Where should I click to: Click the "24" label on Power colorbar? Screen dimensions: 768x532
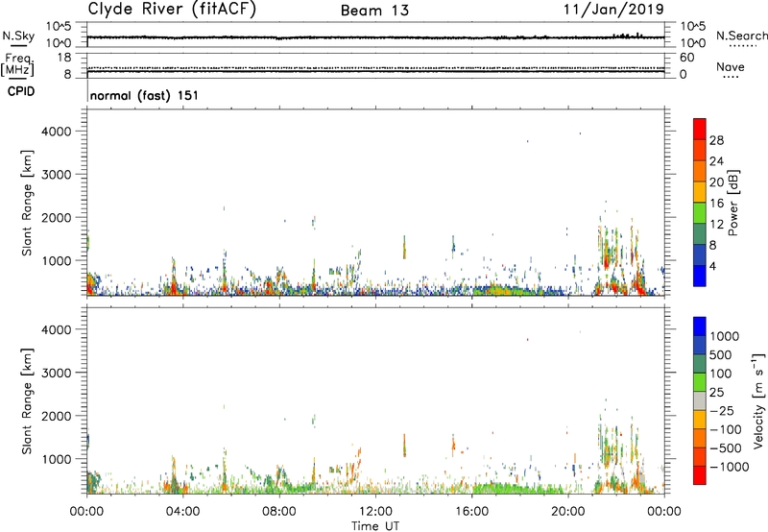click(716, 161)
